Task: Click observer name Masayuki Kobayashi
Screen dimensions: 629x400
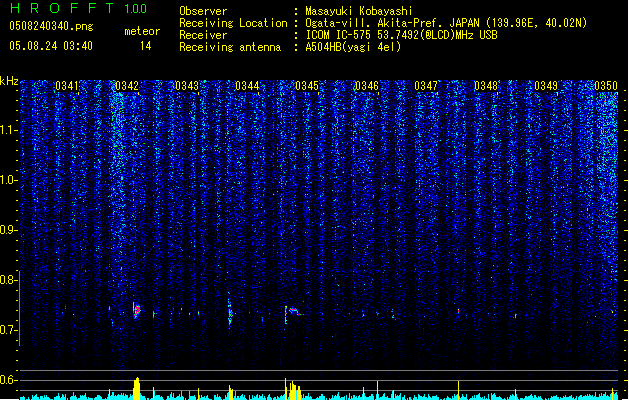Action: click(x=359, y=11)
